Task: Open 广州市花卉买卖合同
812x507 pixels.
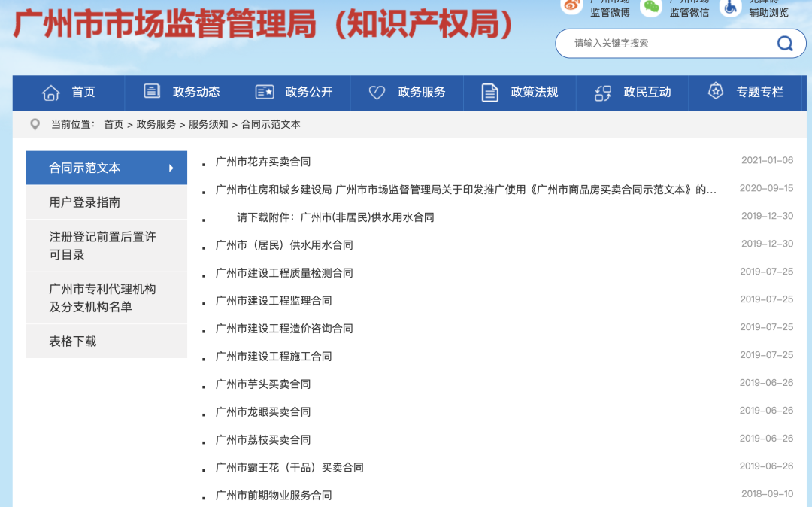Action: tap(263, 162)
